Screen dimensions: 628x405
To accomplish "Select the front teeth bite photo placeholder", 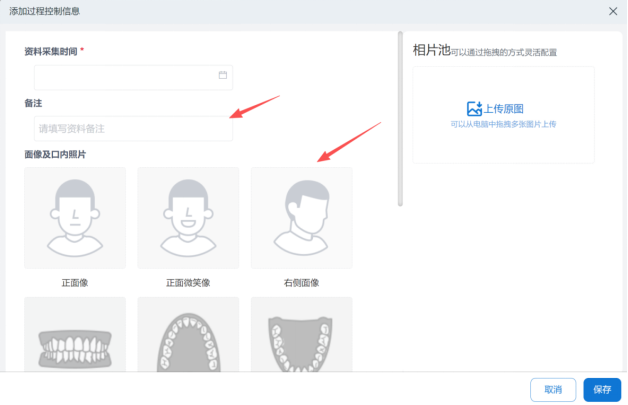I will click(x=74, y=335).
